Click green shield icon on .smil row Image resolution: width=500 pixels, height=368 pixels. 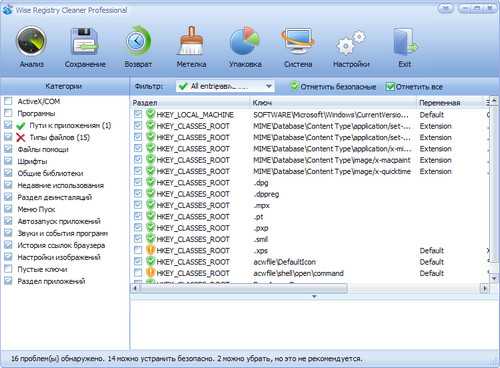[x=150, y=239]
